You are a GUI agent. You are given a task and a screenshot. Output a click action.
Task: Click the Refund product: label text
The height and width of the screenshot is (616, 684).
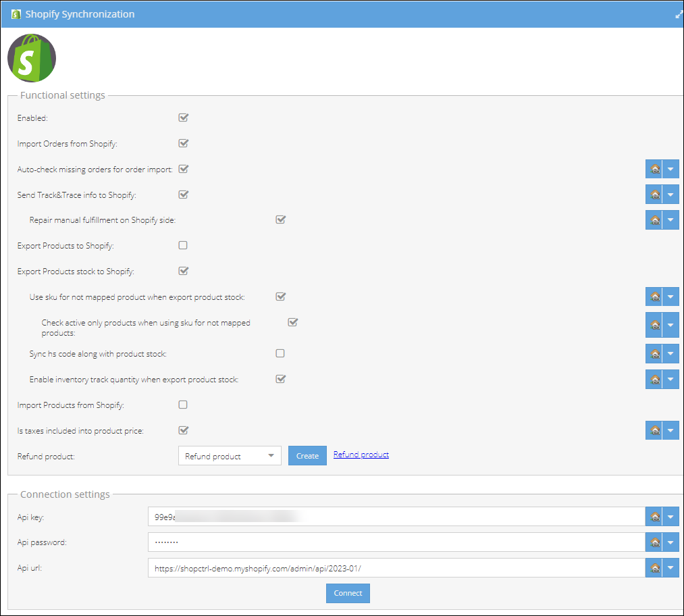[46, 457]
